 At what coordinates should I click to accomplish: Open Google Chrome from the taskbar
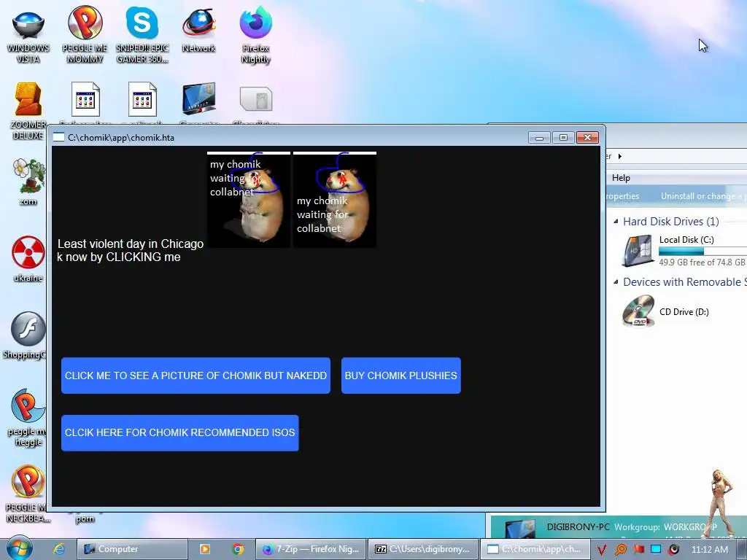[238, 549]
